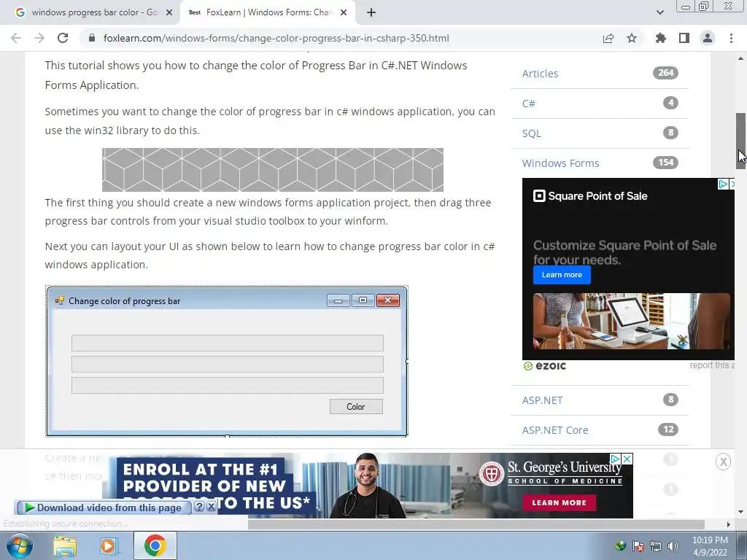This screenshot has height=560, width=747.
Task: Open the share this page icon
Action: [x=608, y=38]
